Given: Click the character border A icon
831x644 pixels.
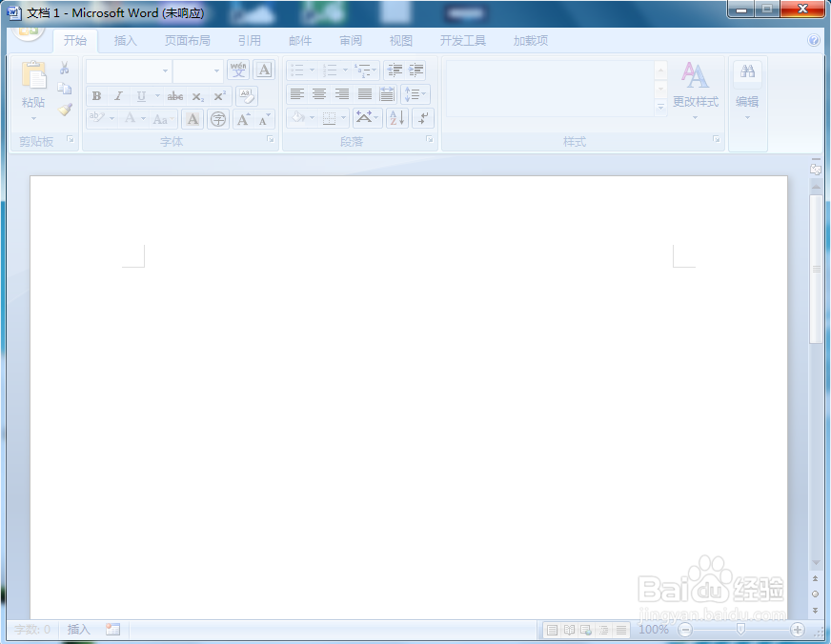Looking at the screenshot, I should click(264, 70).
